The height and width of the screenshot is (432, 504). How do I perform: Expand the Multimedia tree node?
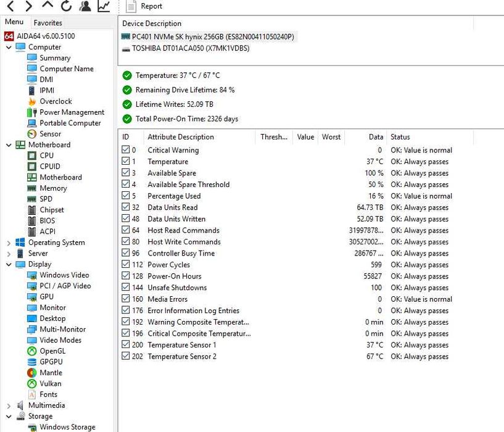coord(9,405)
